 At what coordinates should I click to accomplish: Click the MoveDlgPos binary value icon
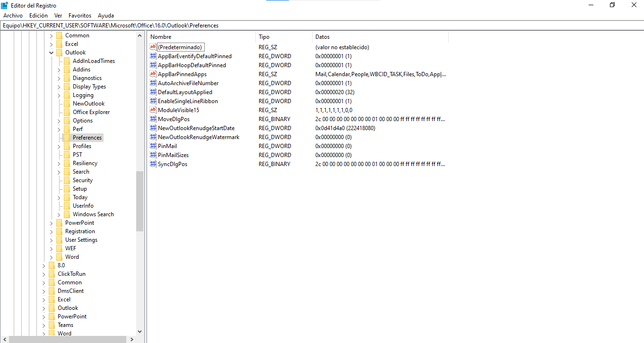(x=153, y=119)
